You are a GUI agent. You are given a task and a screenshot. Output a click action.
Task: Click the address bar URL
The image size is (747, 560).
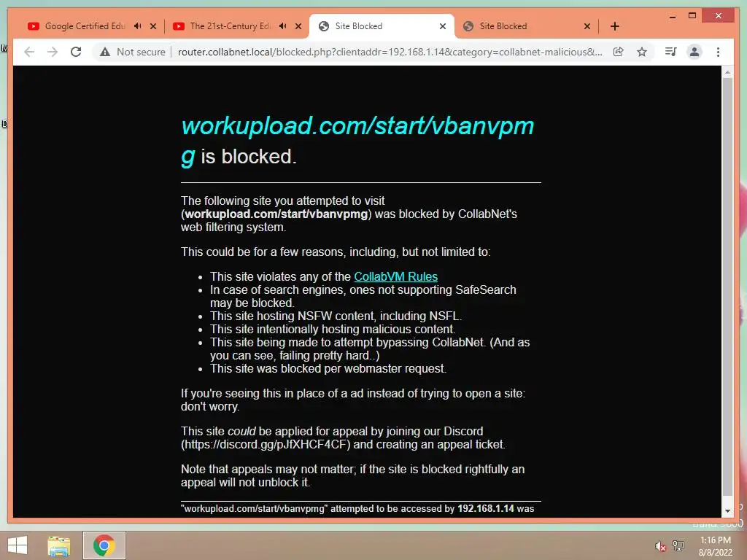click(x=390, y=52)
